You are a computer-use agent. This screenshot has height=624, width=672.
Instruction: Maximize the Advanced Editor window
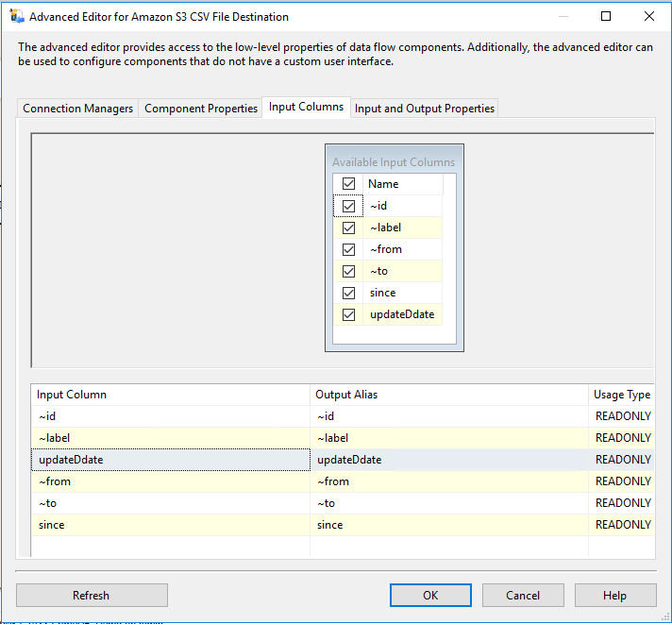click(606, 16)
